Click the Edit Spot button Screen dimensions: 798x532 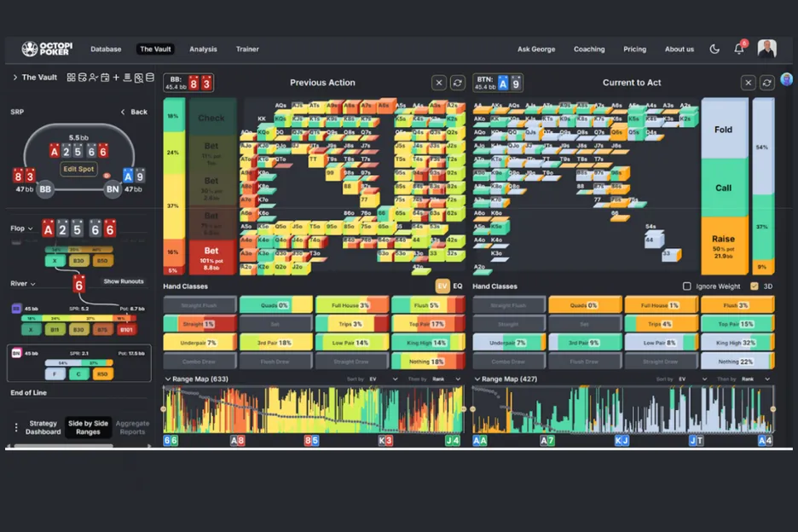tap(78, 169)
